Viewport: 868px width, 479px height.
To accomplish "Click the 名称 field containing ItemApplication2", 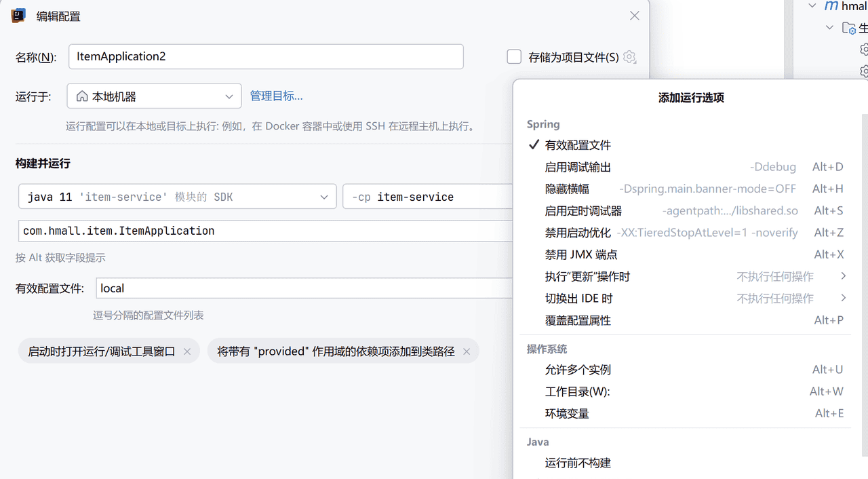I will [x=266, y=57].
